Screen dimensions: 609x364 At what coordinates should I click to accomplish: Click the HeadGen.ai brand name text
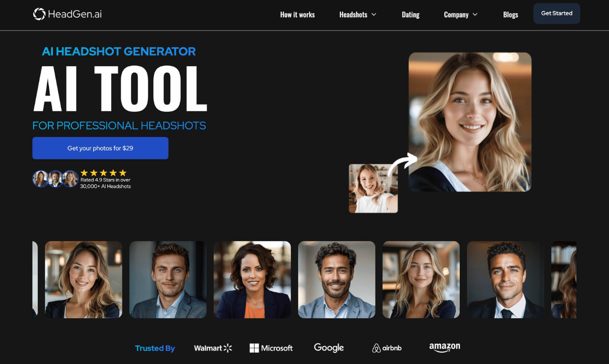pyautogui.click(x=75, y=14)
